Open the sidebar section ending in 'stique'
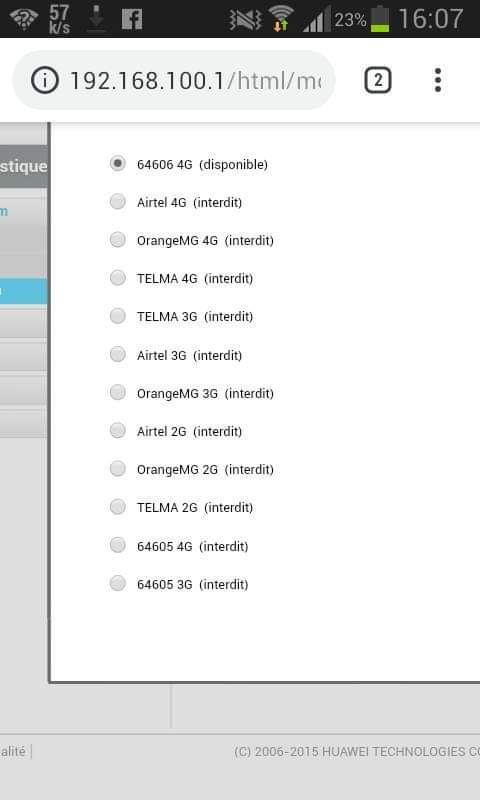The height and width of the screenshot is (800, 480). 23,166
